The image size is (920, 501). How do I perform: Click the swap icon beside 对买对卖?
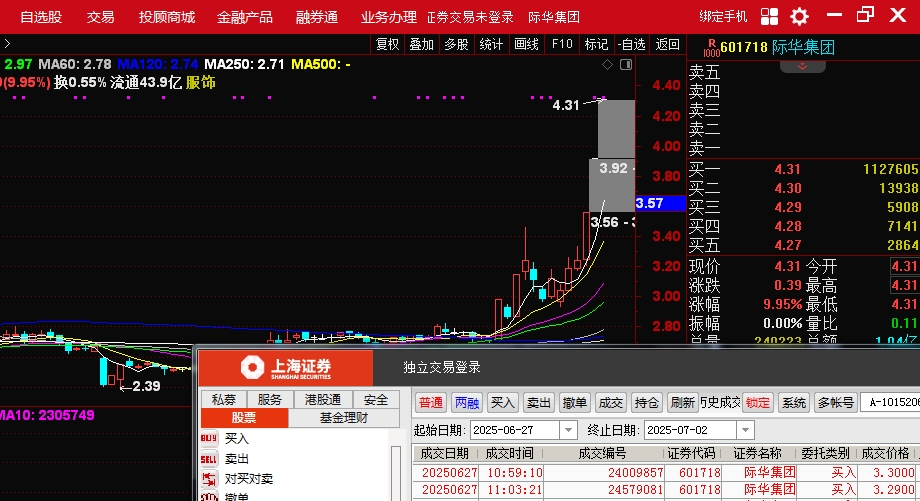tap(209, 479)
